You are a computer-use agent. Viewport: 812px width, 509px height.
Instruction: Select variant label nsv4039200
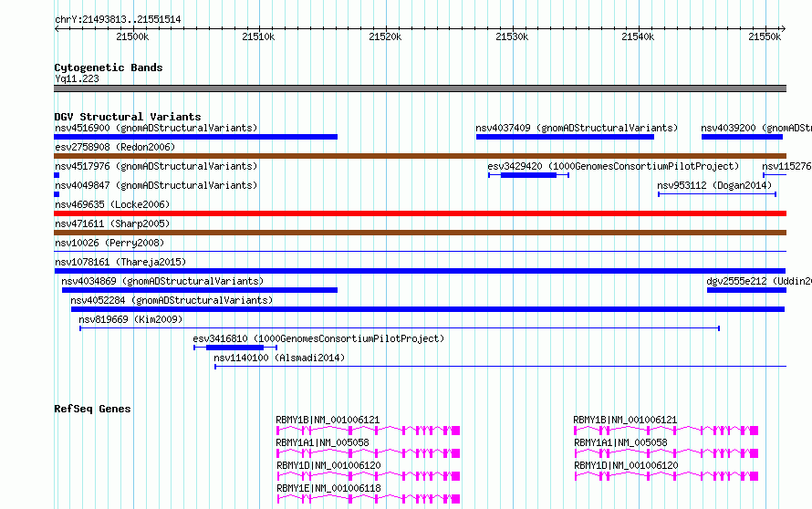[x=756, y=128]
